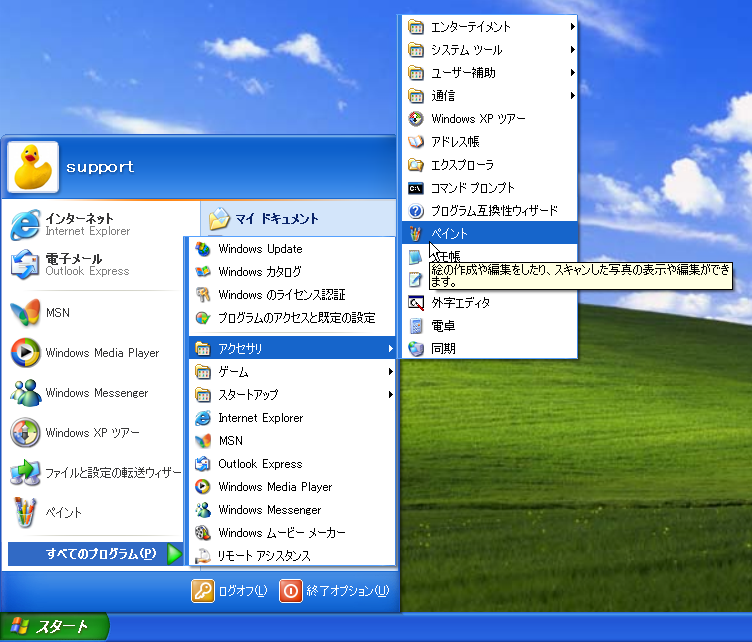Image resolution: width=752 pixels, height=642 pixels.
Task: Open メモ帳 notepad icon
Action: tap(415, 257)
